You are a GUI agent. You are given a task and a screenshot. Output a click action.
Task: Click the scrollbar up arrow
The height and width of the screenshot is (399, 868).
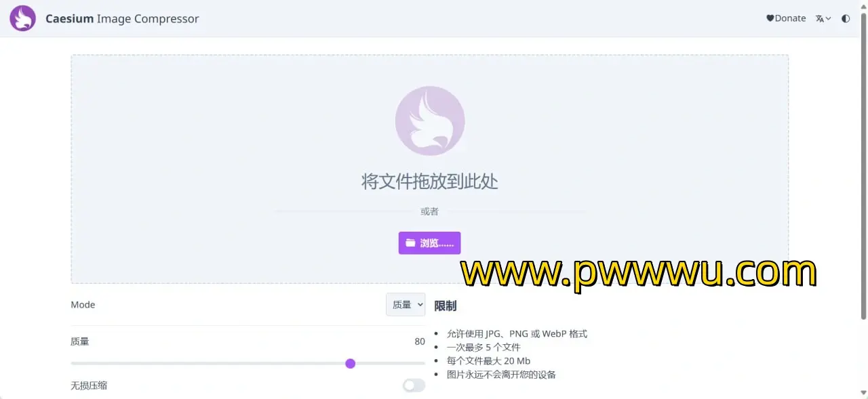(x=863, y=5)
